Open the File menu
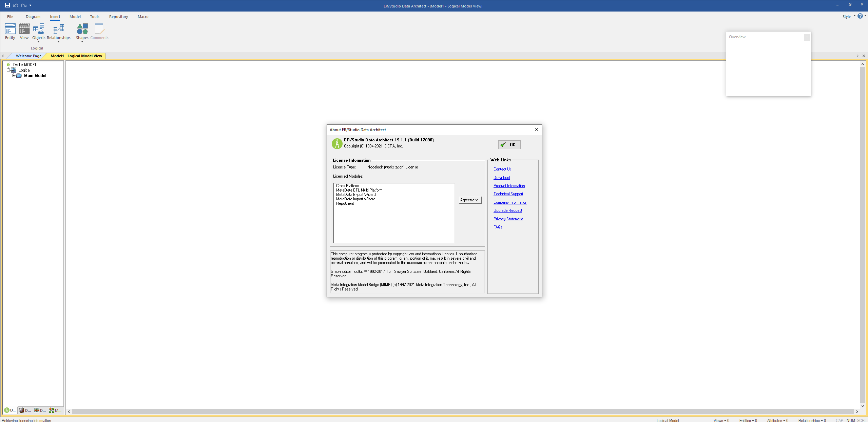Screen dimensions: 868x422 pyautogui.click(x=10, y=17)
